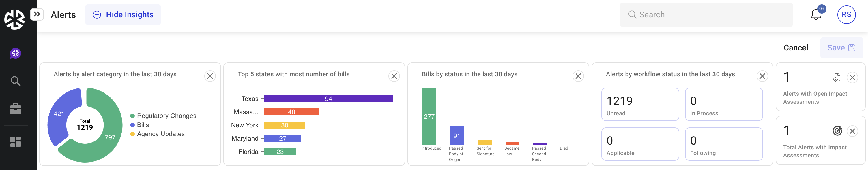Remove the Top 5 states widget
868x170 pixels.
(394, 76)
